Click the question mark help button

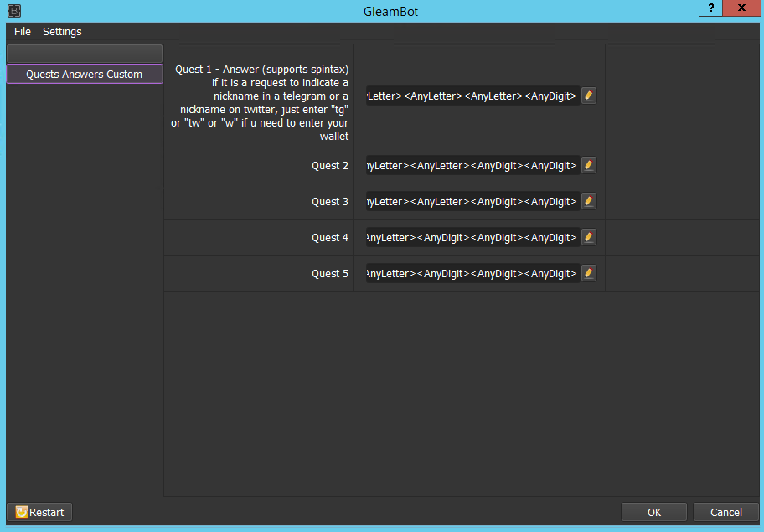pos(711,8)
